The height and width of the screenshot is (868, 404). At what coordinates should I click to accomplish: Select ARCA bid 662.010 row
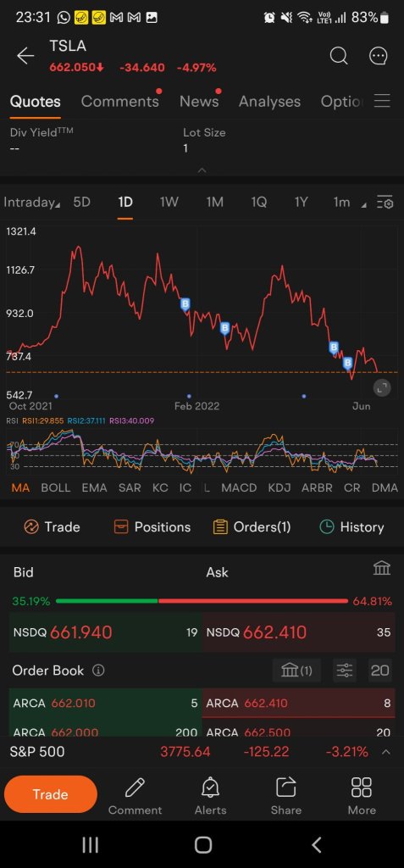(105, 703)
